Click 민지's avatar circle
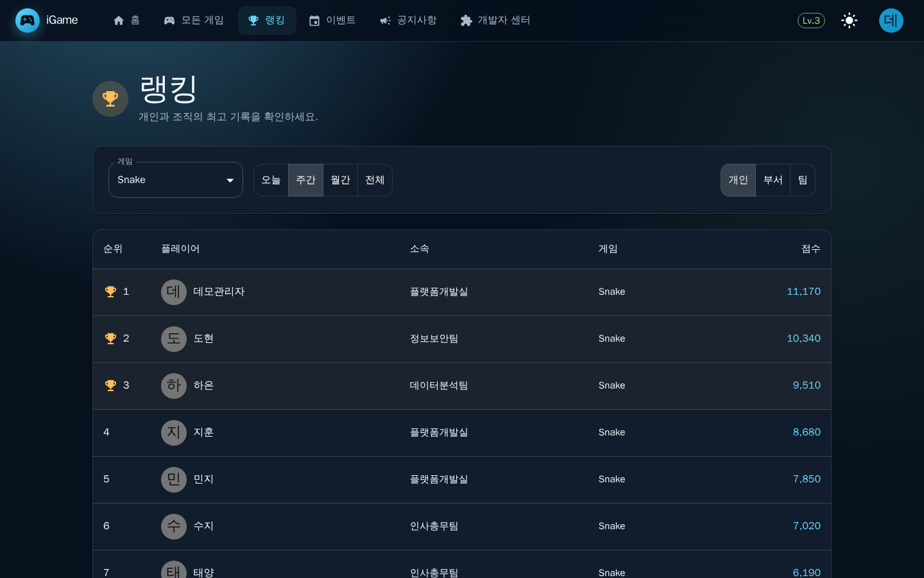This screenshot has width=924, height=578. coord(174,480)
